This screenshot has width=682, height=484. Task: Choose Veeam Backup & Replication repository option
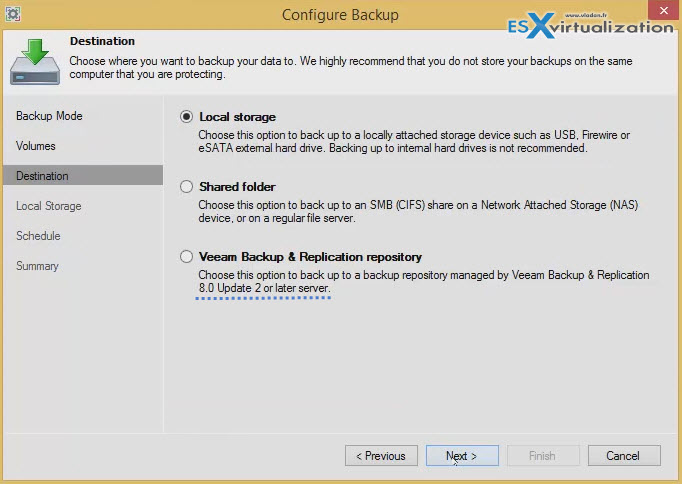pyautogui.click(x=187, y=257)
